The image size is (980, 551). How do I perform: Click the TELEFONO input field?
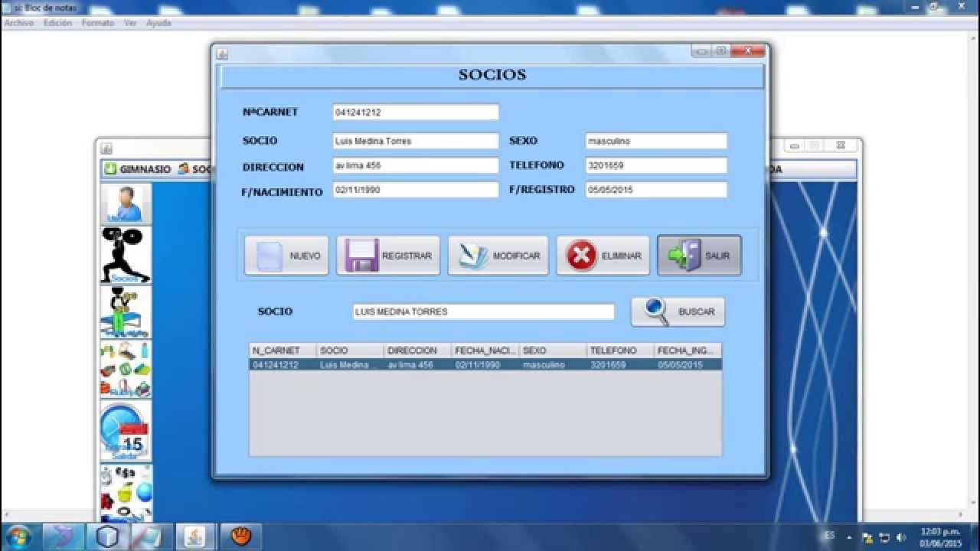[x=656, y=165]
